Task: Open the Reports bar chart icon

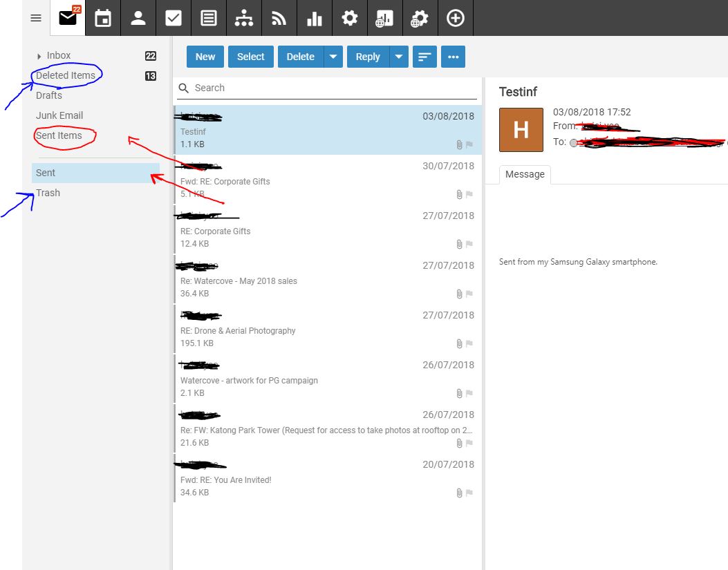Action: [x=315, y=18]
